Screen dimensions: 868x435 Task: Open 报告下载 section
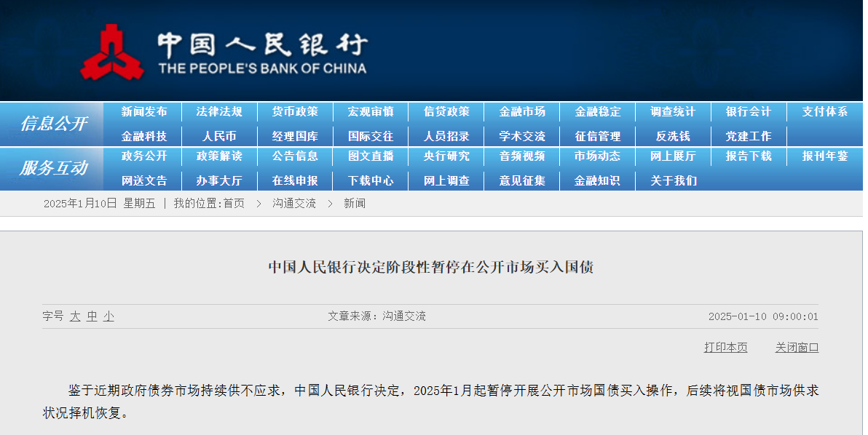click(749, 156)
